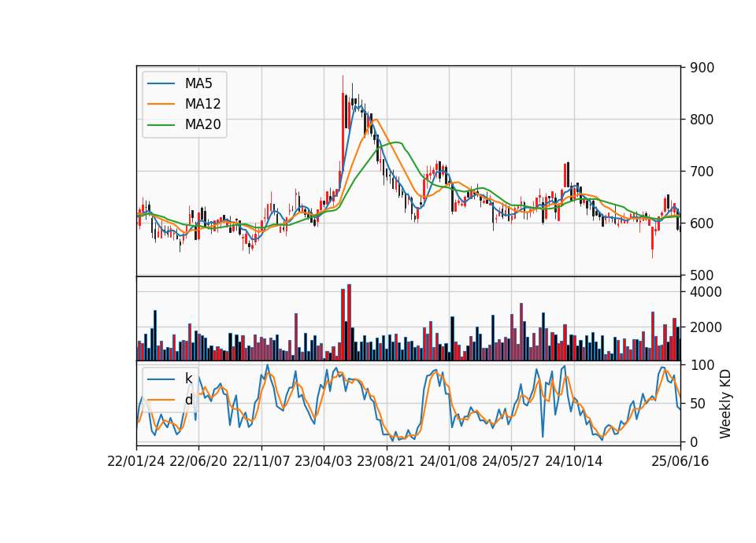Click the k legend label in KD panel

pos(188,379)
